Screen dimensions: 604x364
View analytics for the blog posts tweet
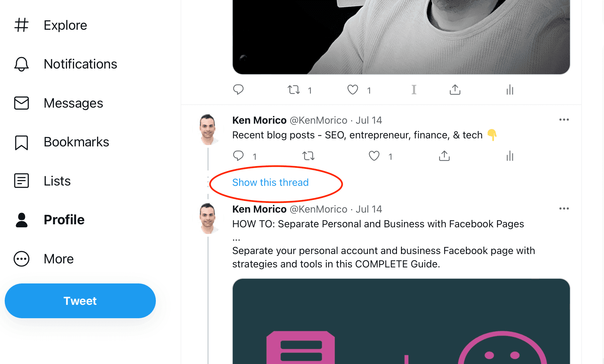[509, 155]
